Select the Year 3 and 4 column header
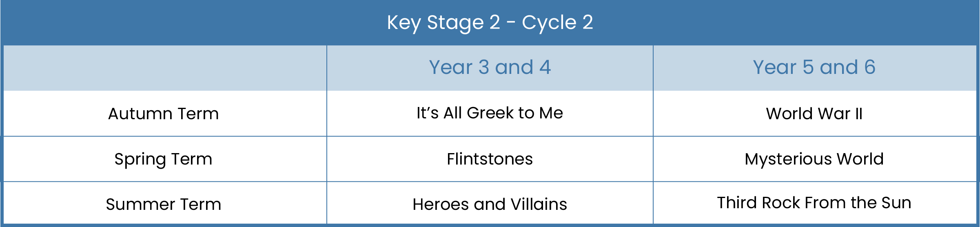 [490, 67]
